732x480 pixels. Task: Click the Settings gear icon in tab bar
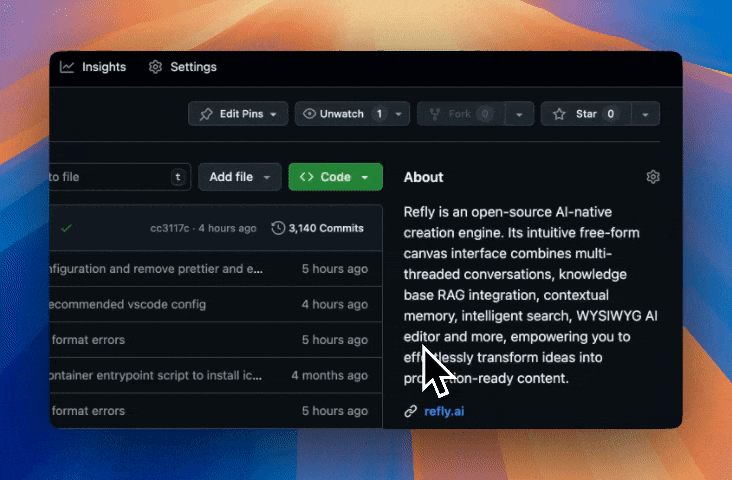[x=155, y=67]
